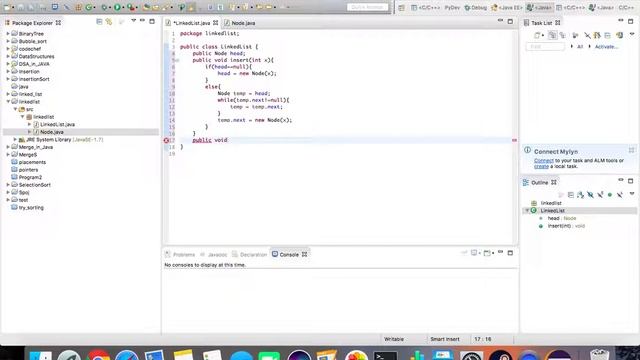Click the Save icon in main toolbar
The width and height of the screenshot is (640, 360).
[20, 7]
